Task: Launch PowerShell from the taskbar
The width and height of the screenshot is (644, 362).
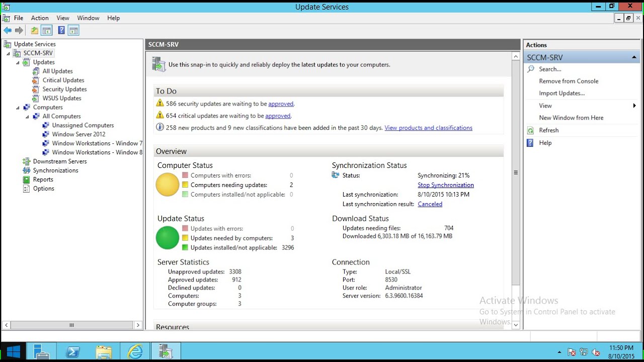Action: tap(72, 351)
